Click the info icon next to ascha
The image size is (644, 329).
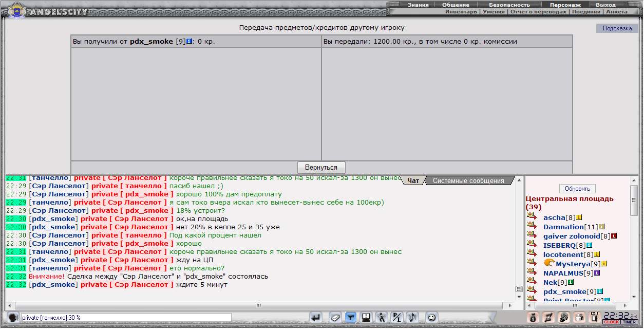579,217
